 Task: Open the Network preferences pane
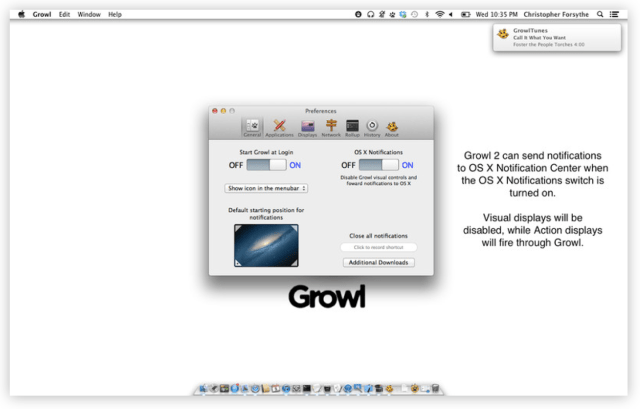(x=331, y=128)
